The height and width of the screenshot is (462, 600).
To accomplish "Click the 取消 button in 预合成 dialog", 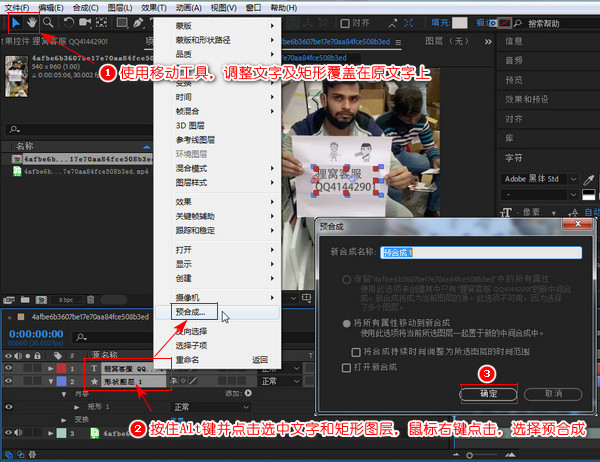I will [x=553, y=394].
